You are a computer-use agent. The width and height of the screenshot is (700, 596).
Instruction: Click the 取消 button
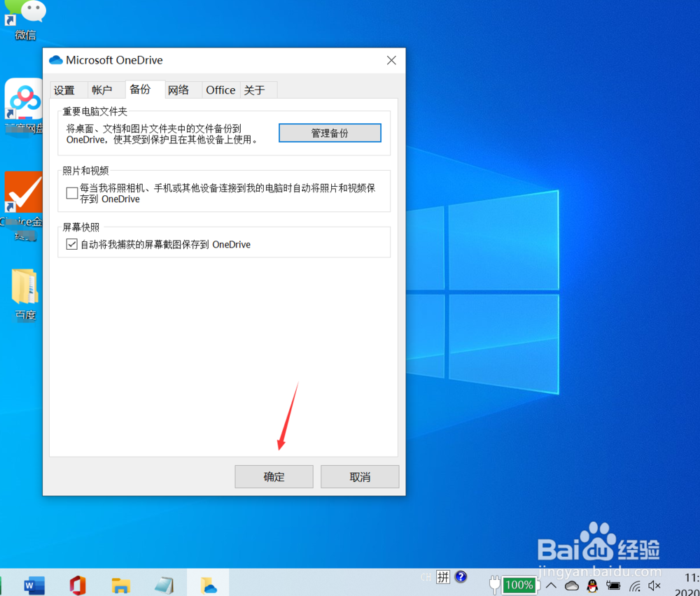tap(360, 477)
